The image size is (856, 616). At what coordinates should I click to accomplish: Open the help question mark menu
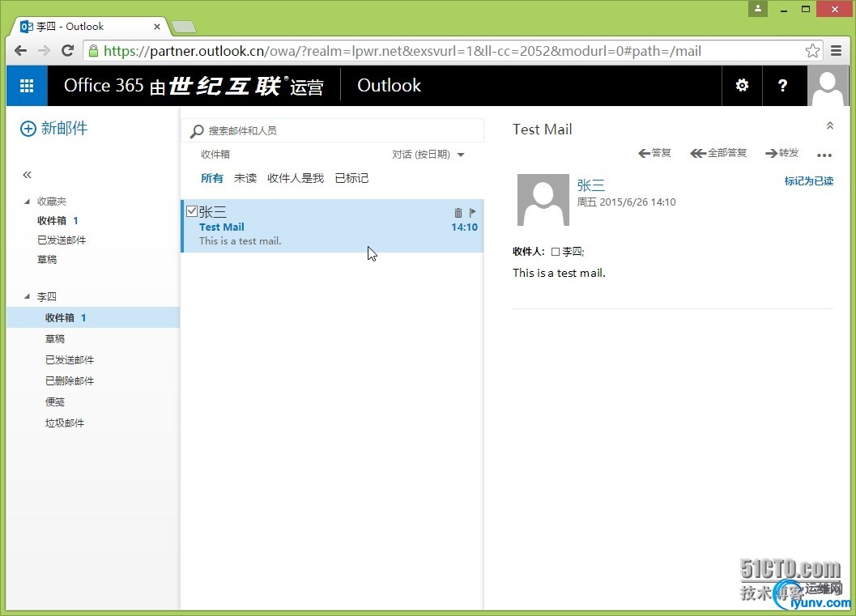tap(782, 86)
